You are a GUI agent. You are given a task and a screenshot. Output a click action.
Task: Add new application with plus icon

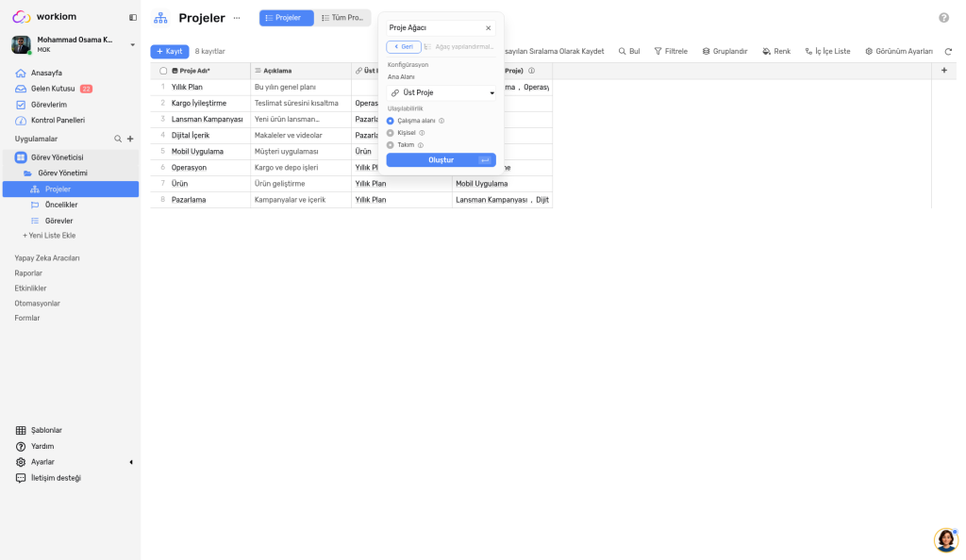[x=130, y=140]
